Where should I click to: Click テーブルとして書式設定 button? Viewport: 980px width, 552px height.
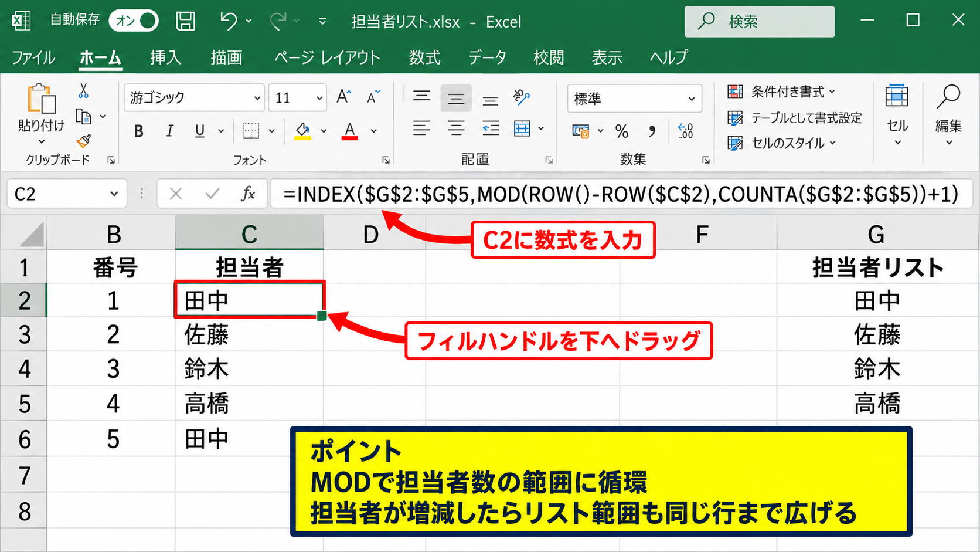tap(794, 118)
